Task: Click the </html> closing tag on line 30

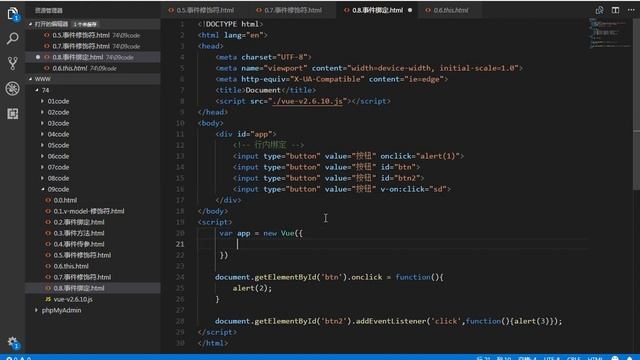Action: tap(213, 343)
